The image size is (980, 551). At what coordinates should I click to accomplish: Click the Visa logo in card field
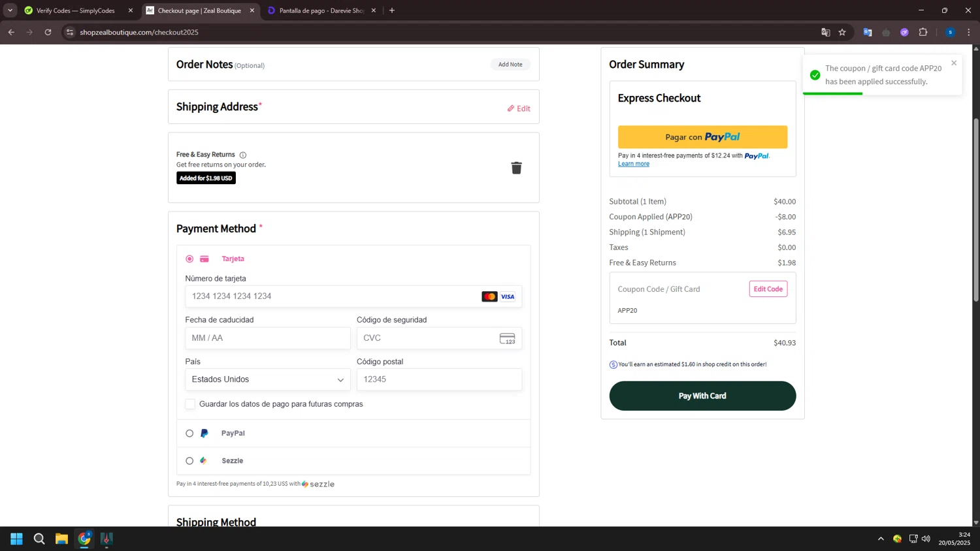508,296
